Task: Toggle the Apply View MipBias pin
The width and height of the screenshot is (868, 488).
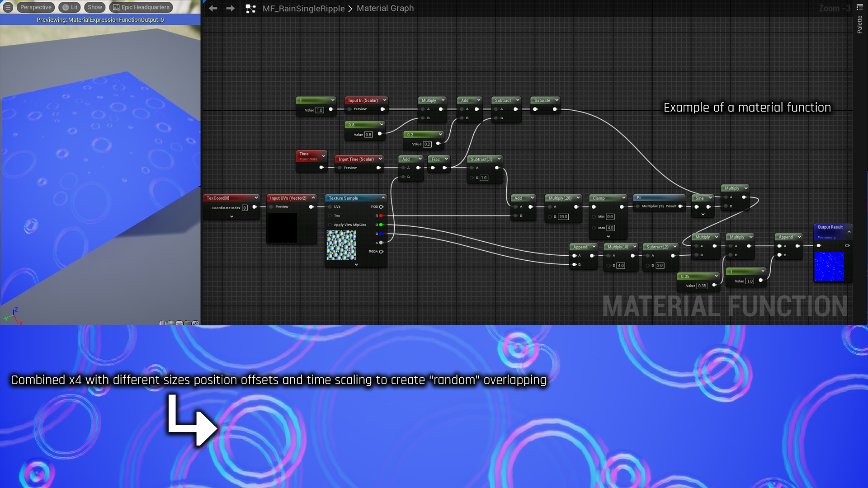Action: [x=330, y=225]
